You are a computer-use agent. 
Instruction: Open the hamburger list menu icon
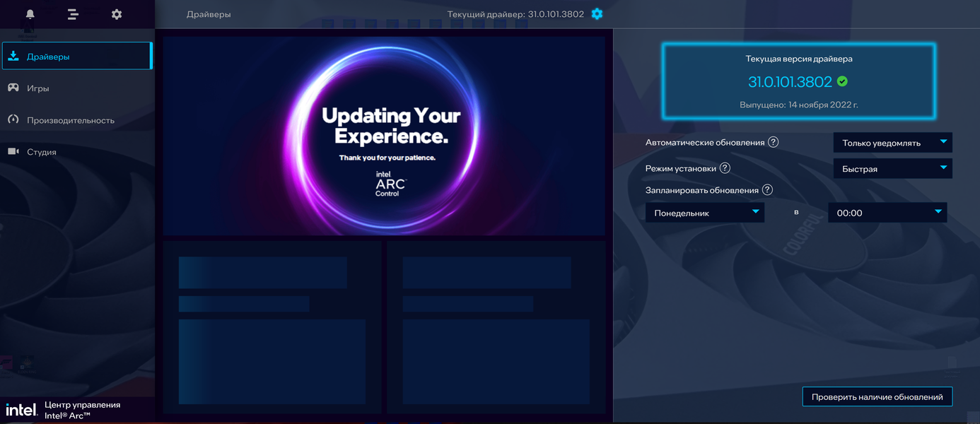coord(73,14)
